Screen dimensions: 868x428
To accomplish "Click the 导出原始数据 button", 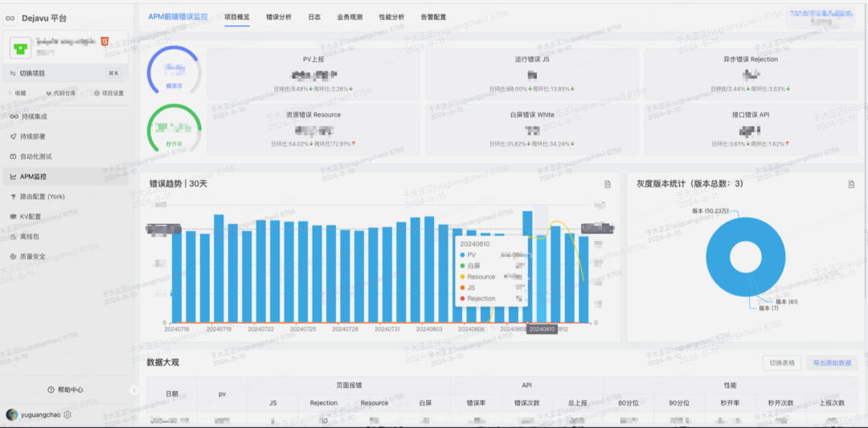I will coord(832,363).
